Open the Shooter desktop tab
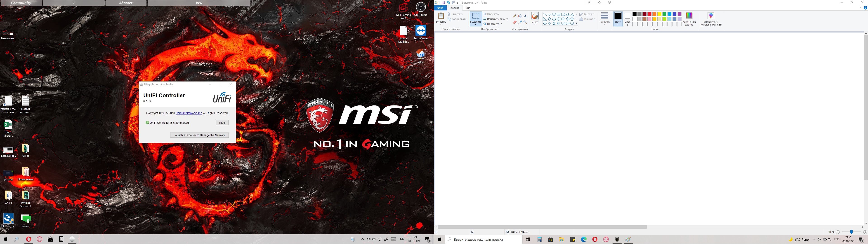 tap(126, 3)
